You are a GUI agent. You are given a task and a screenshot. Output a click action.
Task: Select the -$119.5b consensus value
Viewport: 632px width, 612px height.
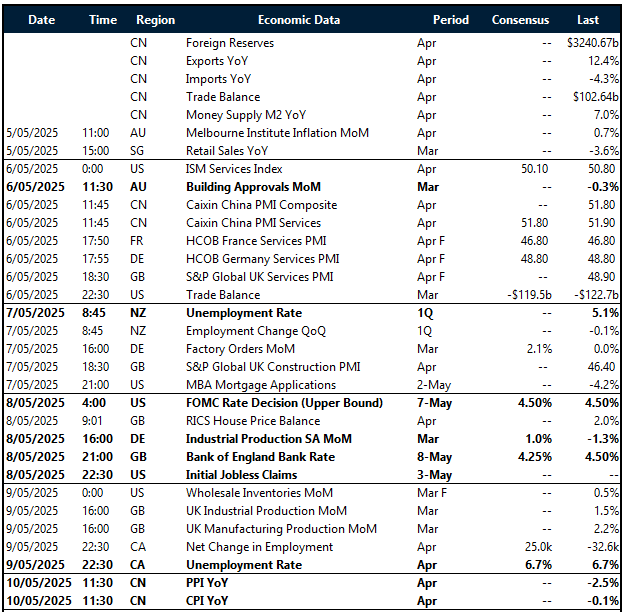tap(529, 295)
